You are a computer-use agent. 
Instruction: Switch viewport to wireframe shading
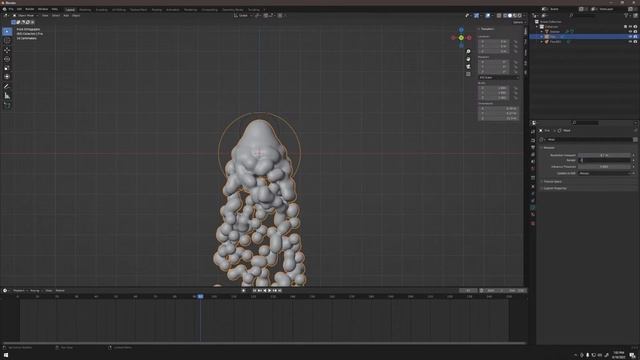(505, 16)
